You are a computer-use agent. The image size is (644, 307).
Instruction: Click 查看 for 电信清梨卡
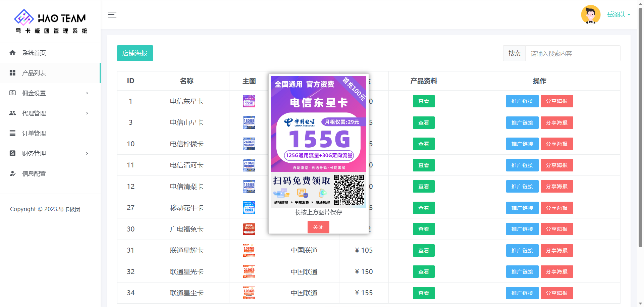click(x=424, y=186)
